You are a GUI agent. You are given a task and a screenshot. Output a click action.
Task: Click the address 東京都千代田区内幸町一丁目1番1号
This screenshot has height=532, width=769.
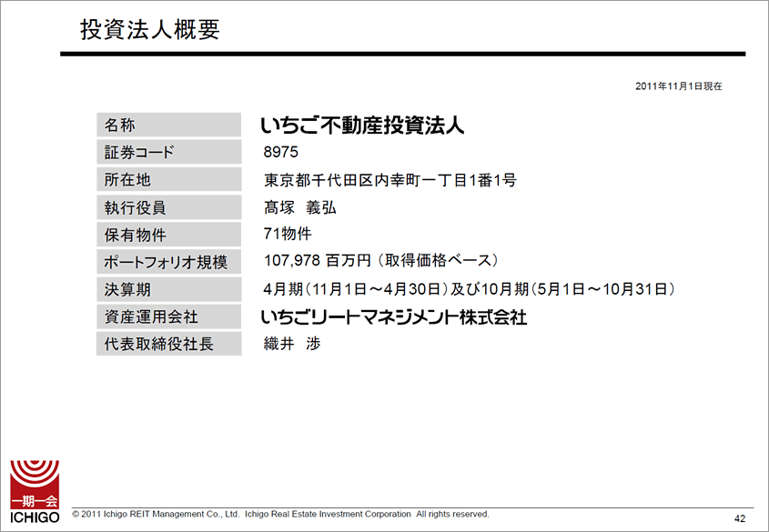coord(390,180)
